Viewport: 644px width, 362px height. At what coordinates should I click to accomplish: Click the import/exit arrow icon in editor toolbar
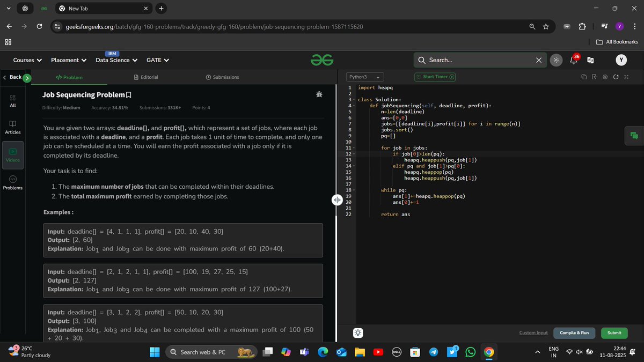(x=594, y=77)
